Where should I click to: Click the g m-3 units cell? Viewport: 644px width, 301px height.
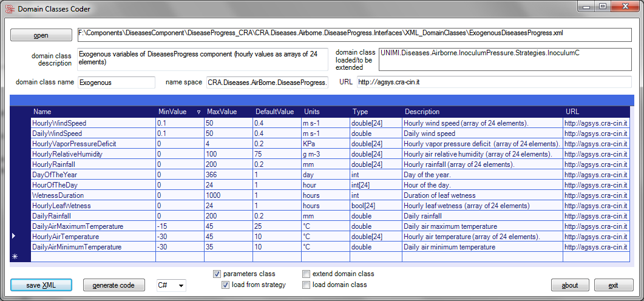pyautogui.click(x=325, y=154)
